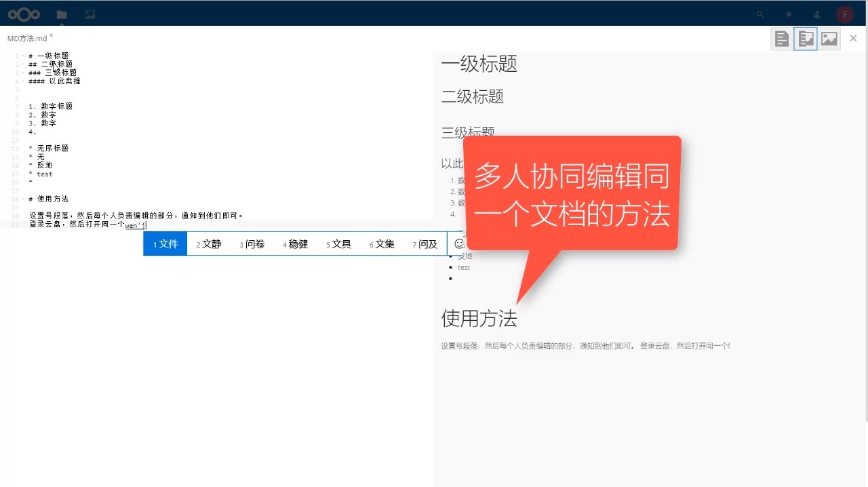Close the MD方法.md editor
The height and width of the screenshot is (487, 868).
pyautogui.click(x=853, y=39)
